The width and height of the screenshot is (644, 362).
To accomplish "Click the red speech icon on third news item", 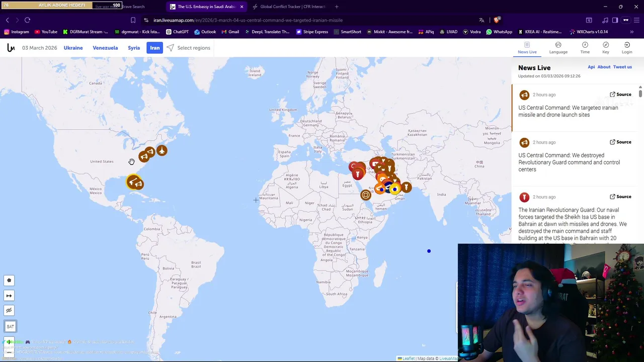I will coord(524,197).
